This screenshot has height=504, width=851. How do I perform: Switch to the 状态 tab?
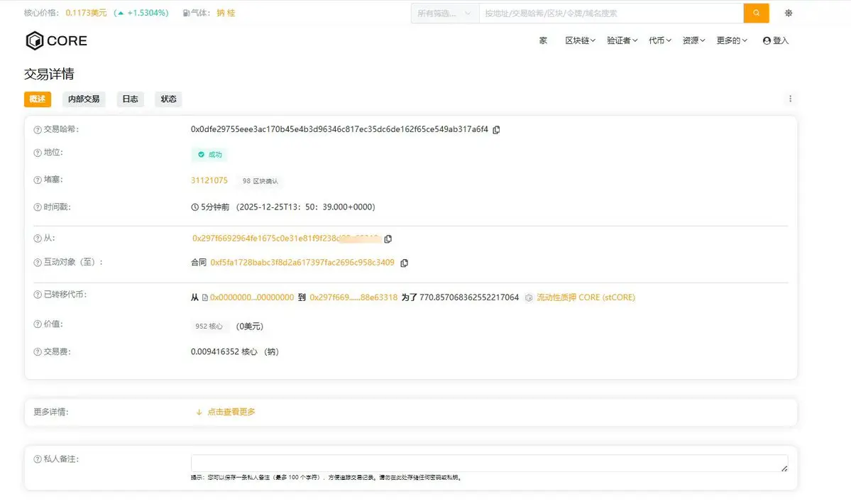tap(168, 99)
